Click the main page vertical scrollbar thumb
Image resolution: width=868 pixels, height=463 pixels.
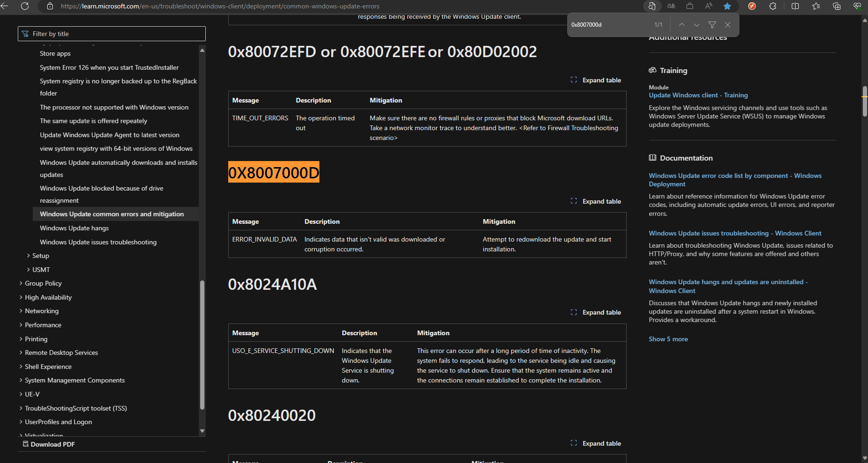865,102
